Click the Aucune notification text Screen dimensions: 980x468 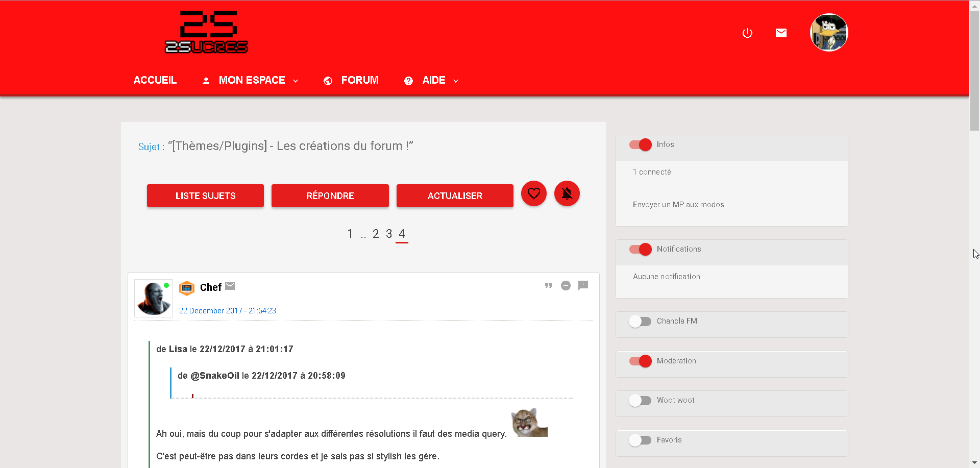pyautogui.click(x=667, y=277)
